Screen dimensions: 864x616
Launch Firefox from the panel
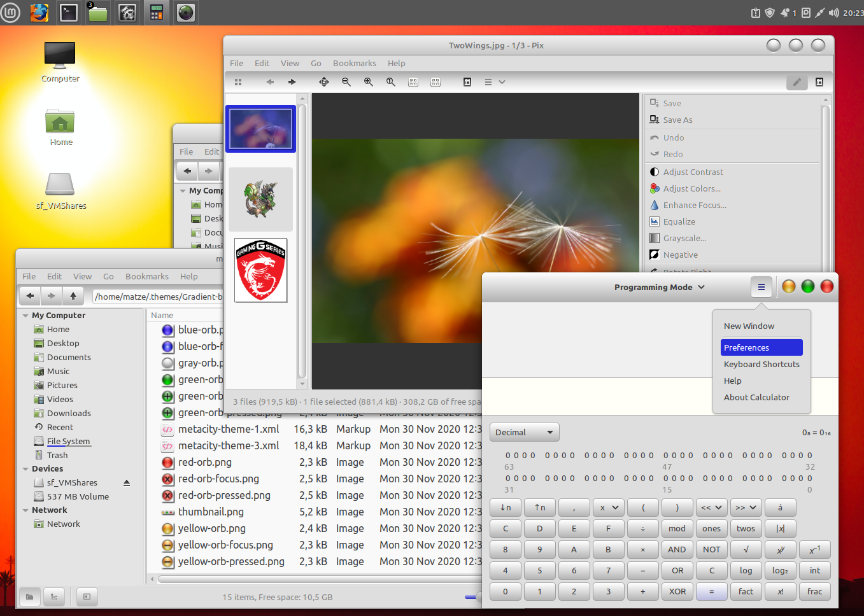point(39,12)
